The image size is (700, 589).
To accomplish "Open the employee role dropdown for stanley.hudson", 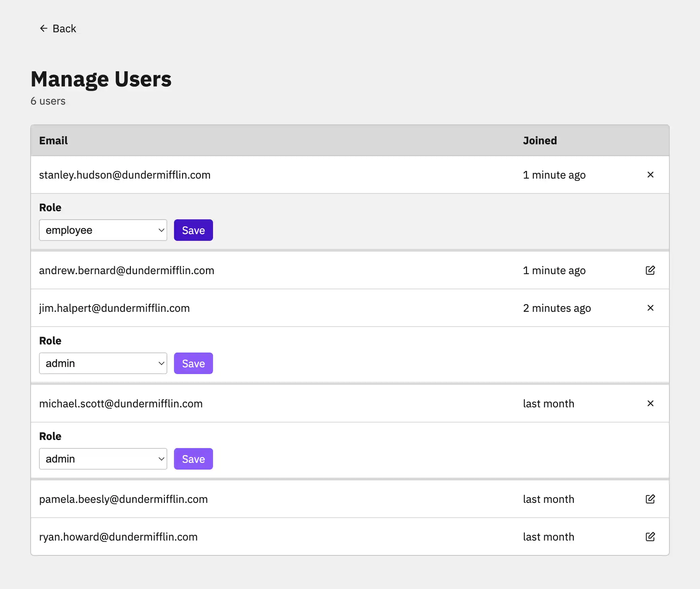I will [103, 230].
